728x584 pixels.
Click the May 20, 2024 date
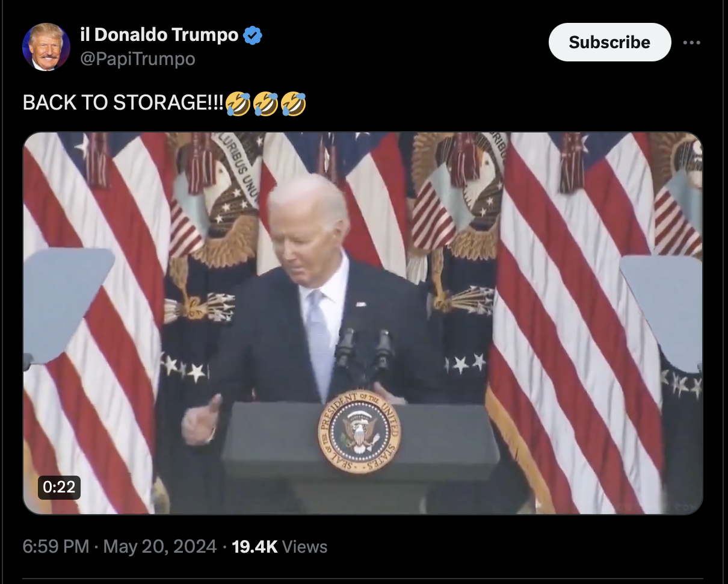tap(160, 547)
